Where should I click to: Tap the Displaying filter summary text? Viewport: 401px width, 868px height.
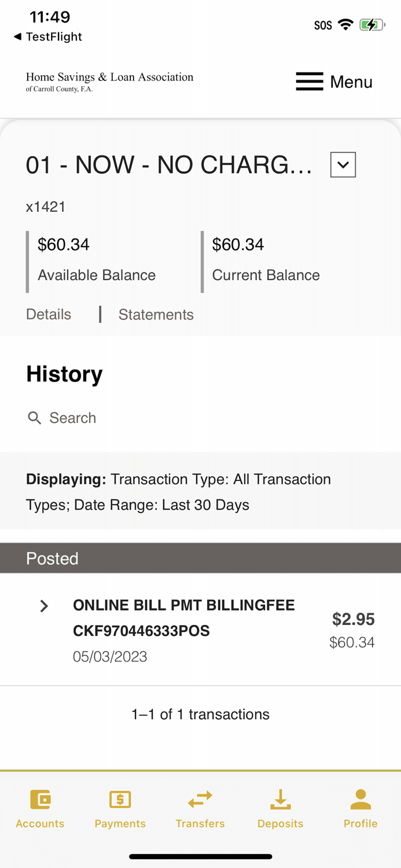coord(178,492)
